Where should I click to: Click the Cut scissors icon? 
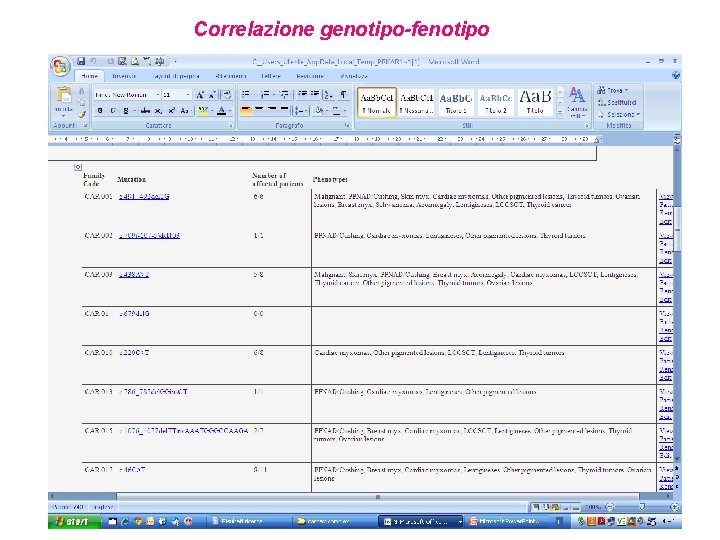pyautogui.click(x=81, y=91)
